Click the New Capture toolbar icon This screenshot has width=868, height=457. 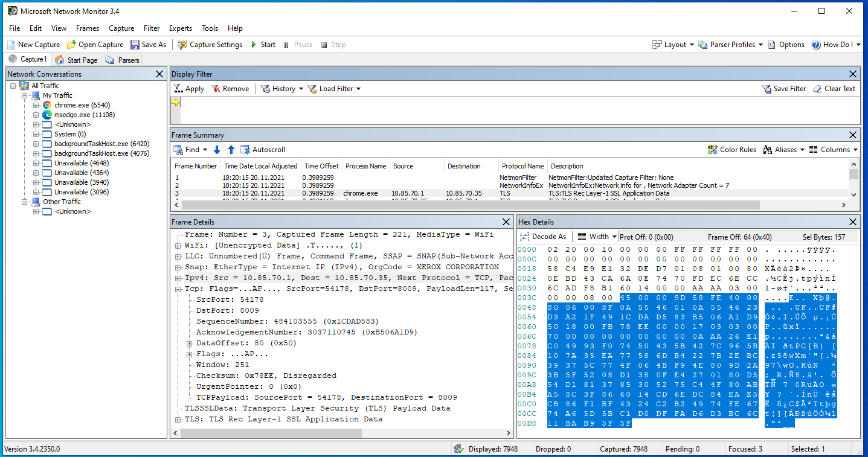tap(11, 45)
